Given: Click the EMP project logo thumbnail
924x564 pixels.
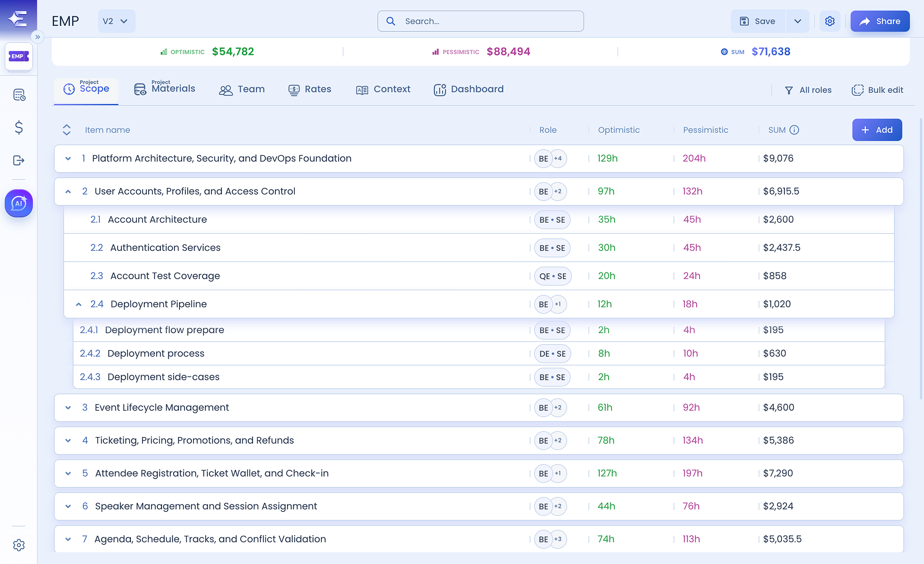Looking at the screenshot, I should click(19, 57).
